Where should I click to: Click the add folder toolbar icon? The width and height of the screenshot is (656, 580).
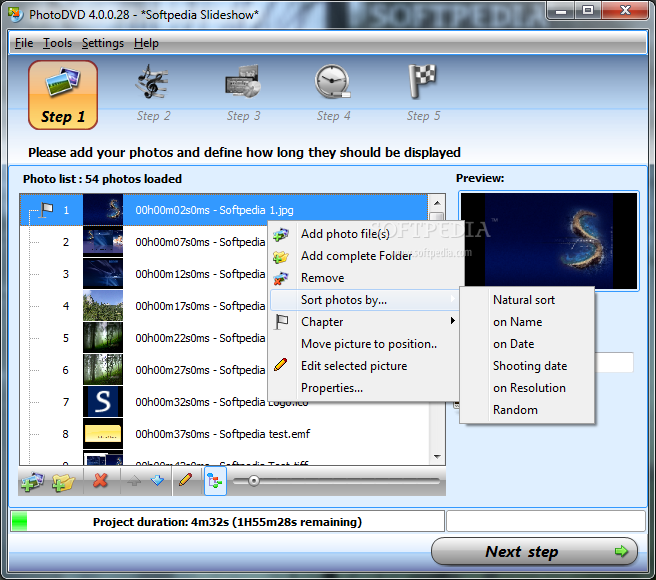pyautogui.click(x=63, y=481)
